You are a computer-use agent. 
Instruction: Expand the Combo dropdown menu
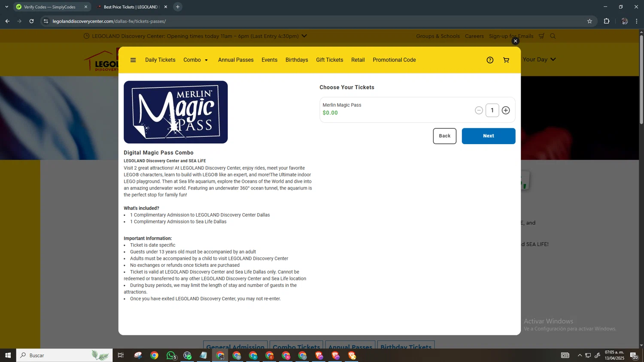(x=196, y=60)
